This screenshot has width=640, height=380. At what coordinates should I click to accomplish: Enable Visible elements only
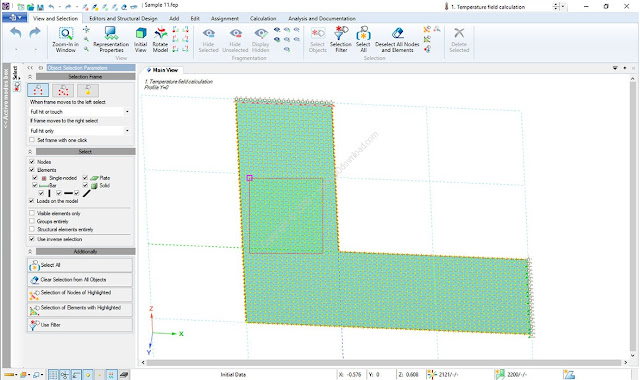[32, 213]
